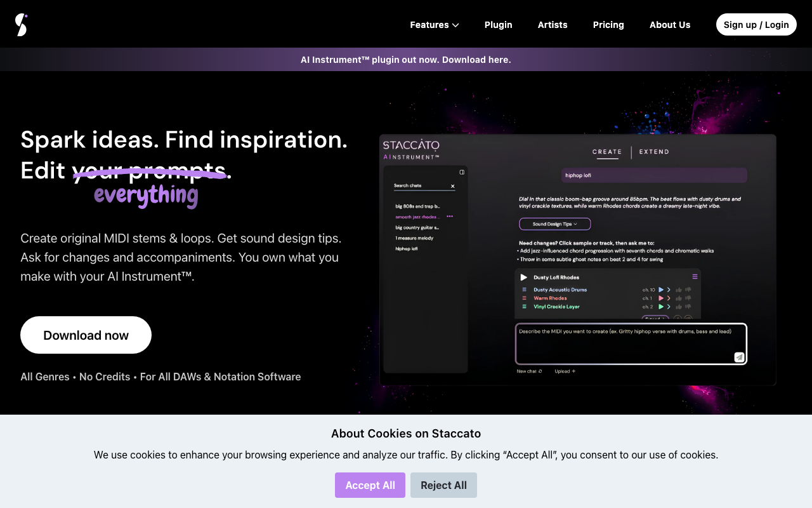Click drag handle of Vinyl Crackle Layer track
Viewport: 812px width, 508px height.
coord(524,307)
